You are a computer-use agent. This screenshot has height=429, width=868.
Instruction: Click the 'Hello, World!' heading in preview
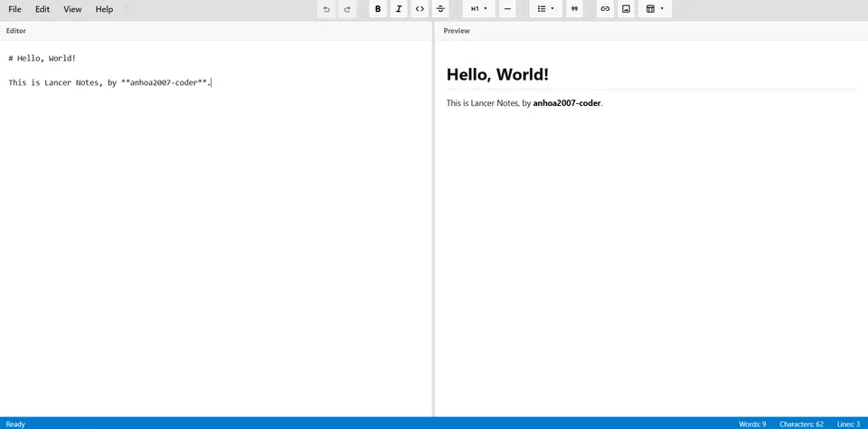[x=497, y=74]
